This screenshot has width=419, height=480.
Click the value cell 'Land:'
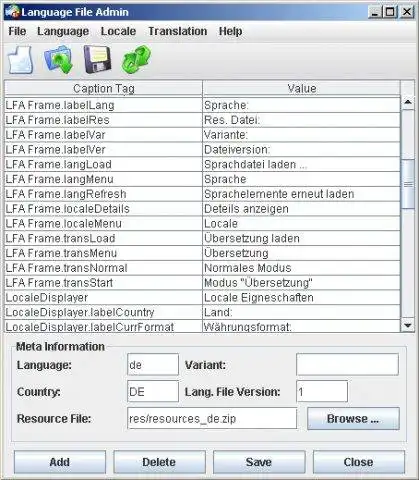click(301, 312)
